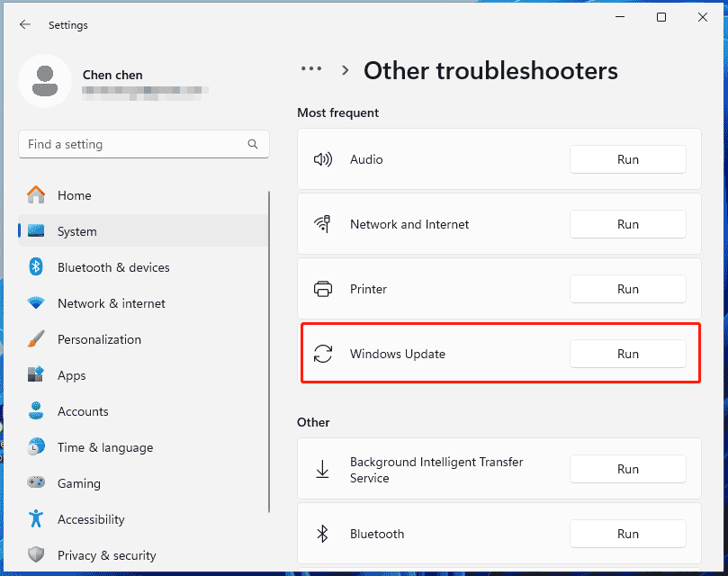Open the breadcrumb overflow ellipsis menu

click(x=310, y=69)
